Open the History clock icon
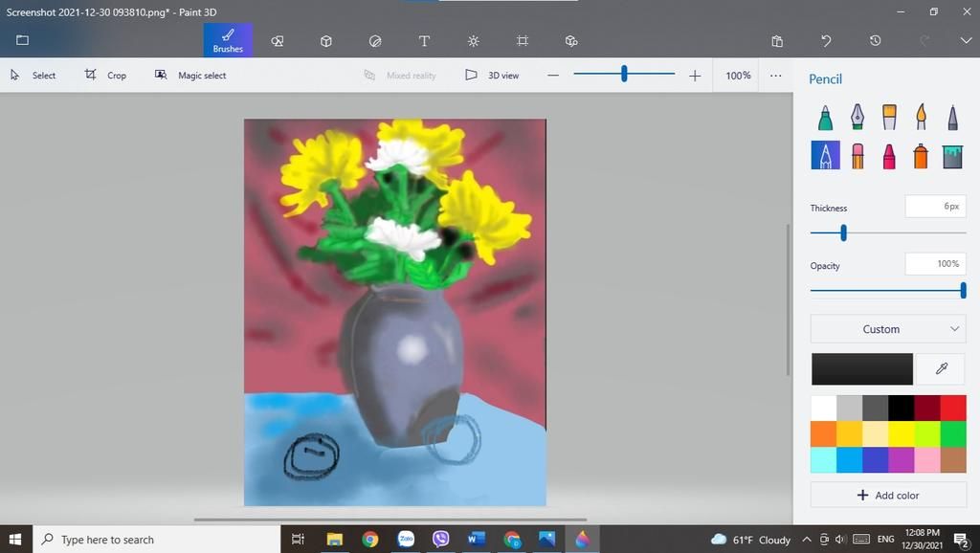This screenshot has width=980, height=553. tap(875, 40)
